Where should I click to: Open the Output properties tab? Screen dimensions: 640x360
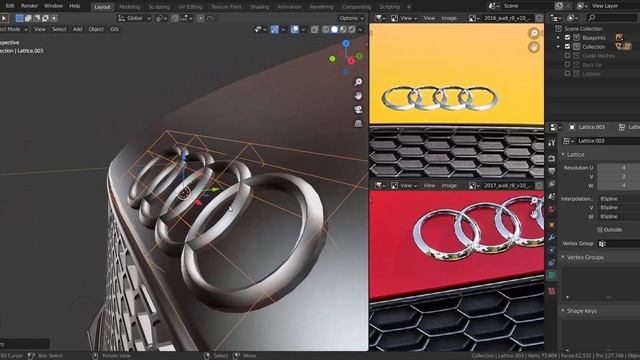click(x=552, y=171)
